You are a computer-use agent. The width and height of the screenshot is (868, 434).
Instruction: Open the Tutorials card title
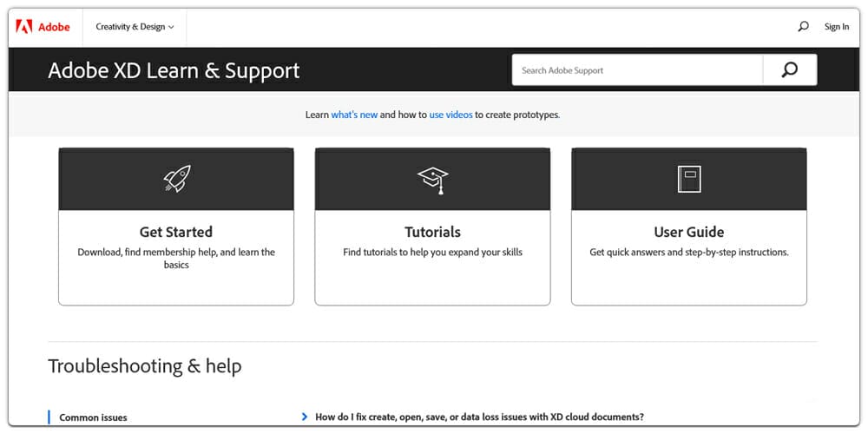(432, 232)
